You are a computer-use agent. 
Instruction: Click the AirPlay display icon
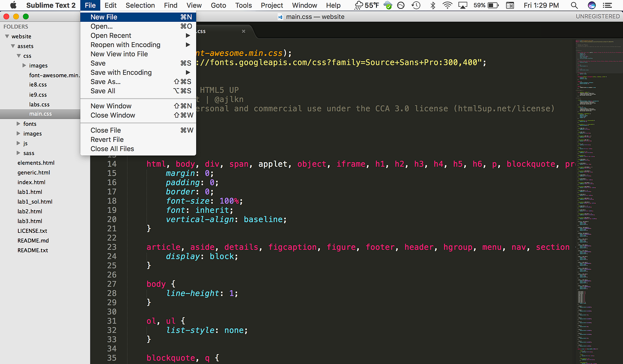click(463, 5)
